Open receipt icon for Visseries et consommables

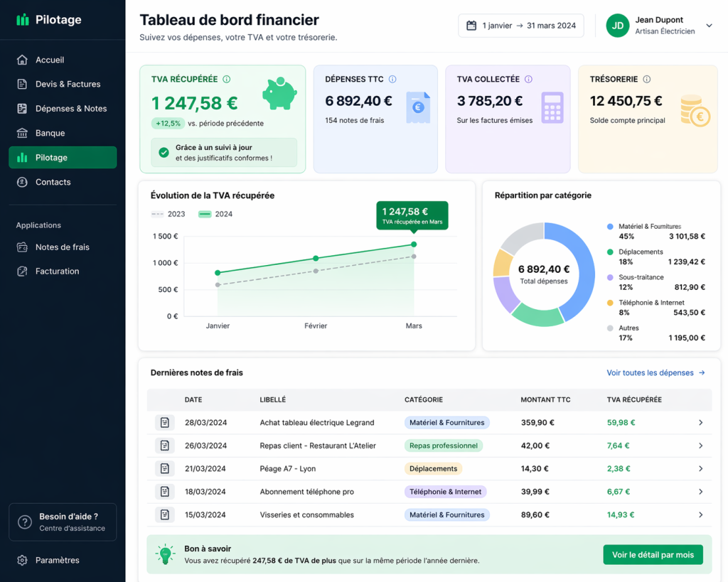point(165,514)
